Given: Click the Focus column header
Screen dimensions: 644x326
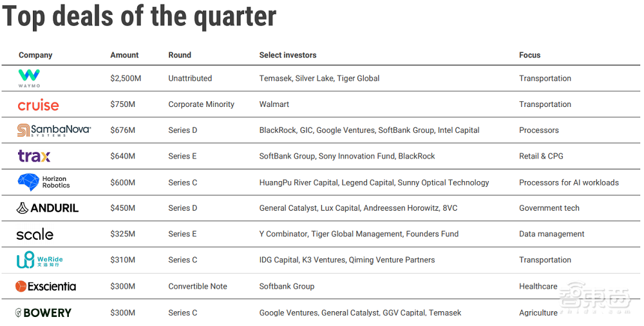Looking at the screenshot, I should click(x=530, y=55).
